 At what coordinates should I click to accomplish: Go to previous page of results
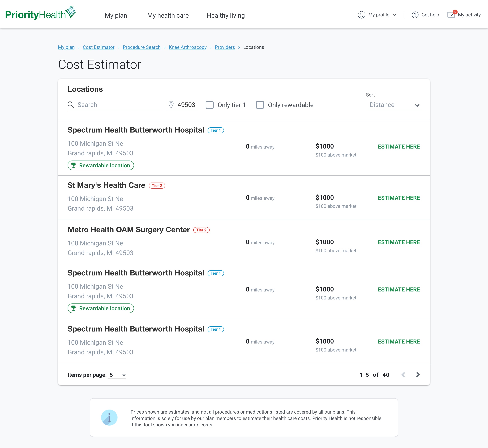pyautogui.click(x=403, y=375)
